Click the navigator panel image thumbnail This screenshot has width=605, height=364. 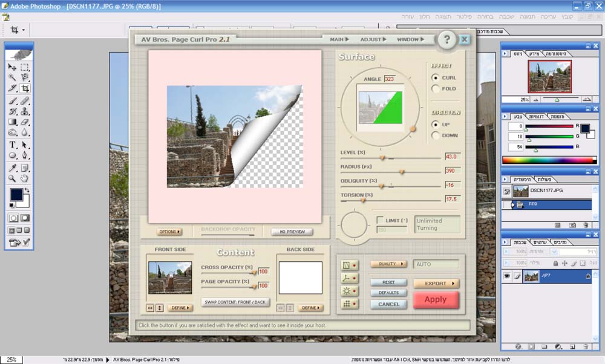[550, 76]
